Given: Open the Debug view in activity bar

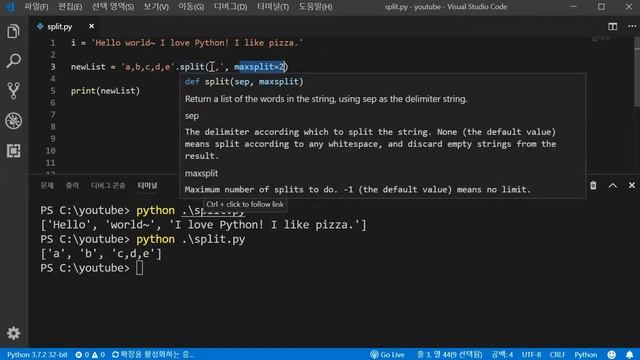Looking at the screenshot, I should (13, 121).
